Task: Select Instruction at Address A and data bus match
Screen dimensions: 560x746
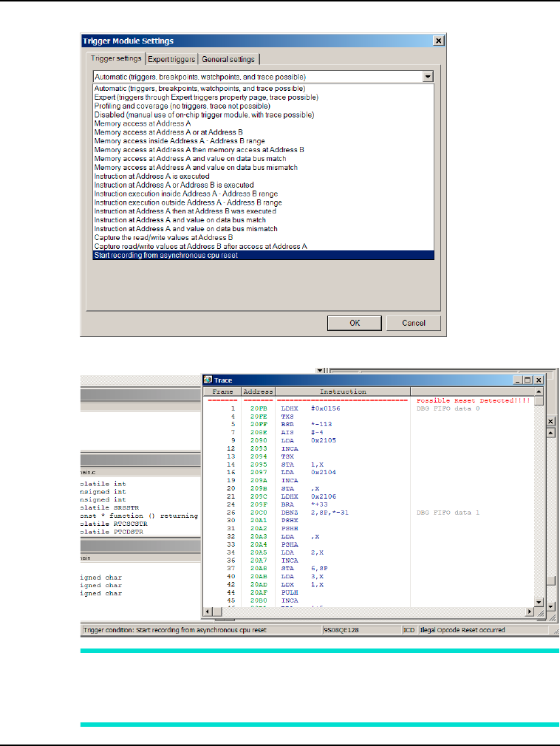Action: click(264, 220)
